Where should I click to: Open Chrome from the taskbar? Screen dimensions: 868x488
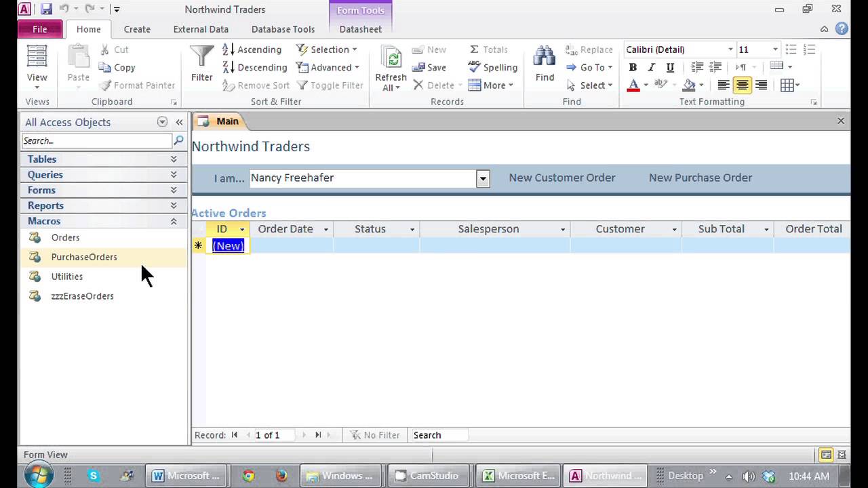[249, 476]
